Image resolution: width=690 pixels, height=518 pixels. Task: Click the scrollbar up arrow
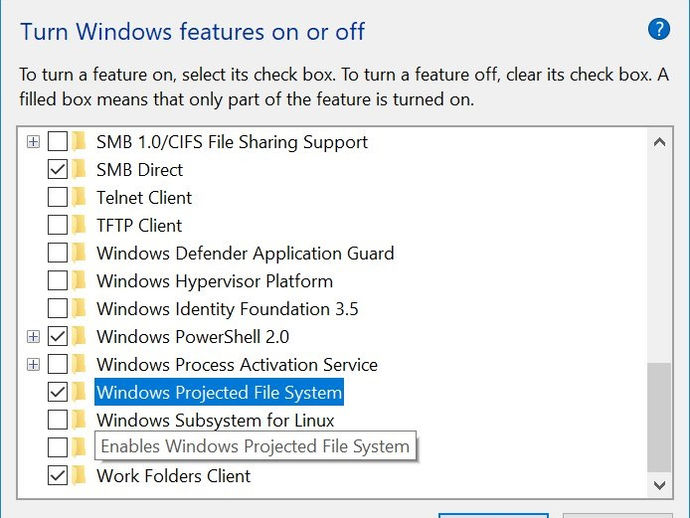click(659, 142)
